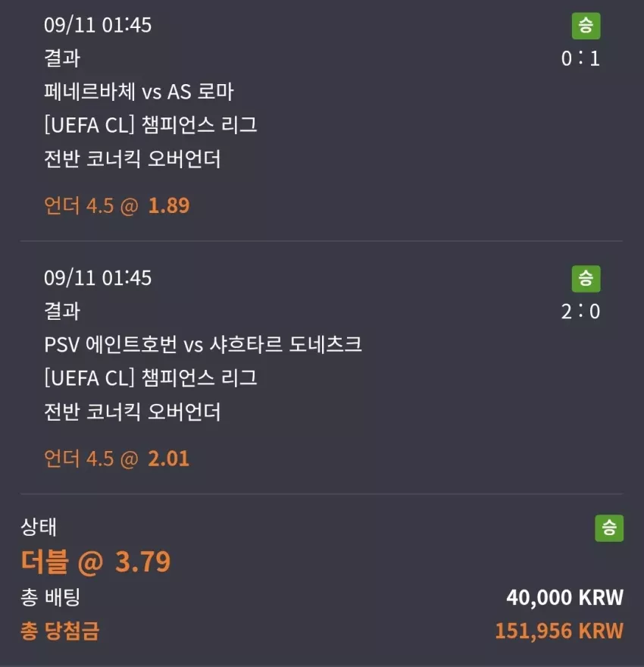Click the 총 배팅 label
644x667 pixels.
[50, 597]
